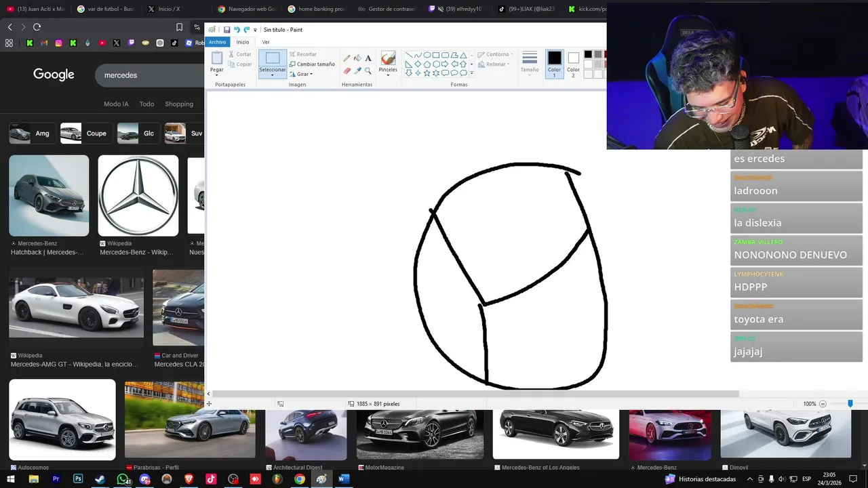Viewport: 868px width, 488px height.
Task: Open Steam from the taskbar
Action: [100, 479]
